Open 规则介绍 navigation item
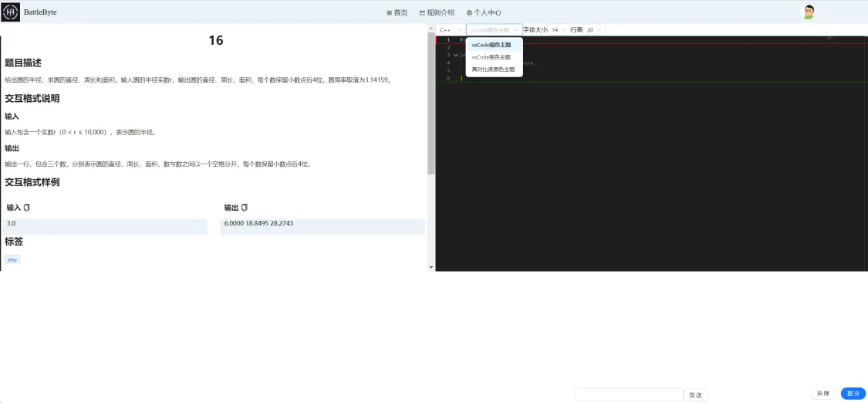This screenshot has height=403, width=868. tap(437, 12)
